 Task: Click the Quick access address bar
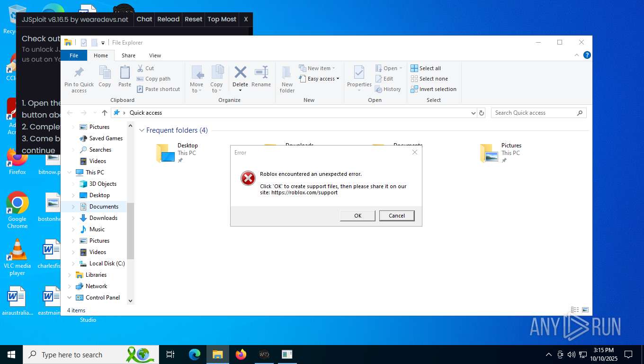[x=294, y=113]
